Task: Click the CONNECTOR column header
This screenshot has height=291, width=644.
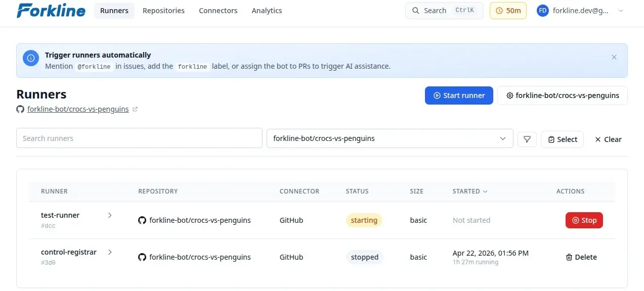Action: coord(299,191)
